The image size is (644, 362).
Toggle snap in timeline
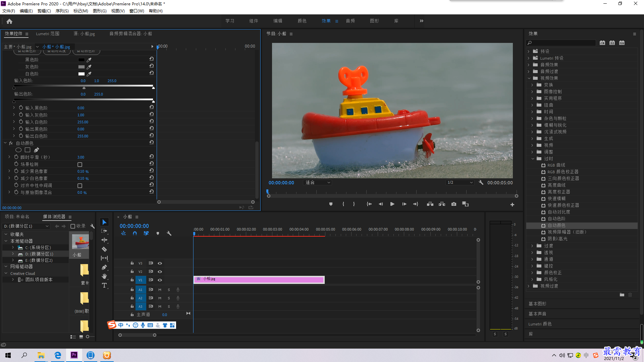(x=135, y=233)
